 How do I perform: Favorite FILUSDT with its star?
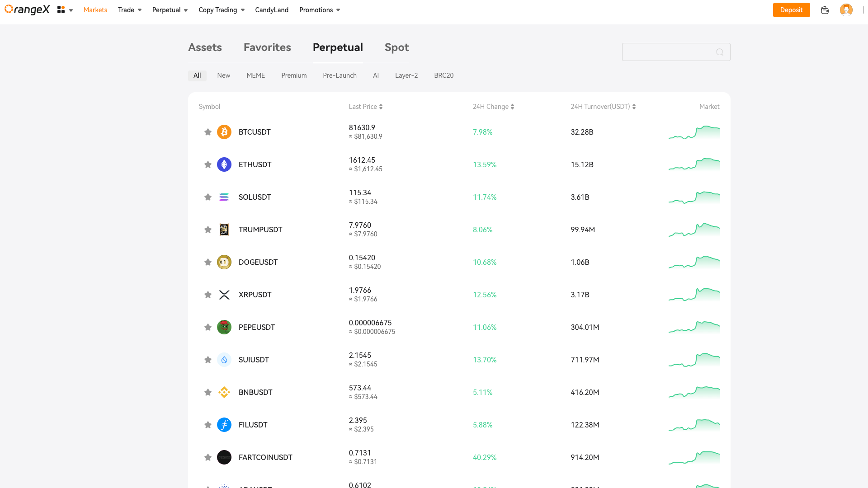click(x=208, y=425)
